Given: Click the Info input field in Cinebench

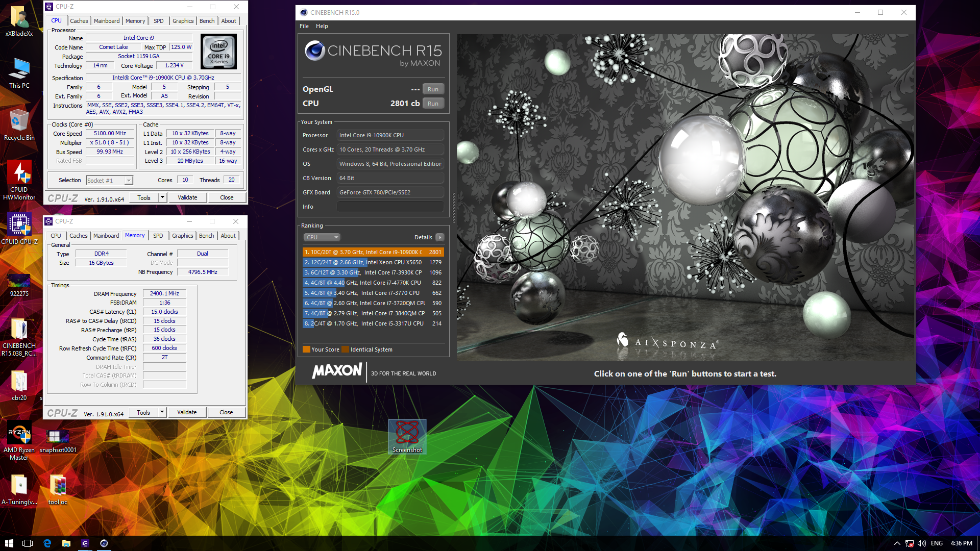Looking at the screenshot, I should point(390,207).
